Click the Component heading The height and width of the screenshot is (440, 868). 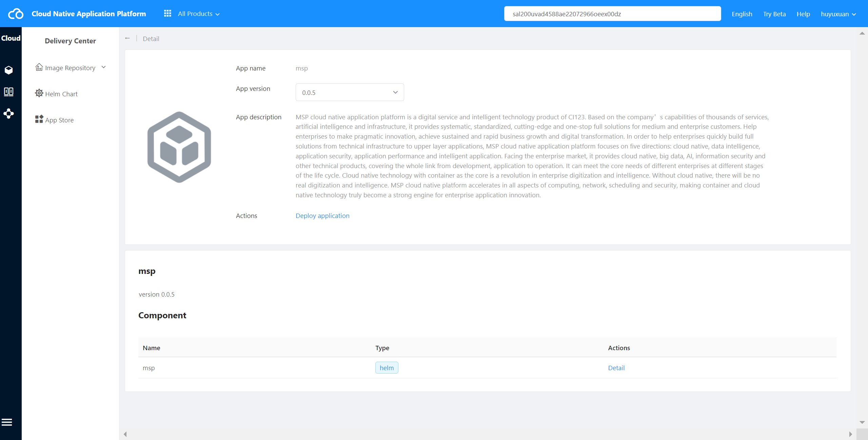tap(162, 315)
